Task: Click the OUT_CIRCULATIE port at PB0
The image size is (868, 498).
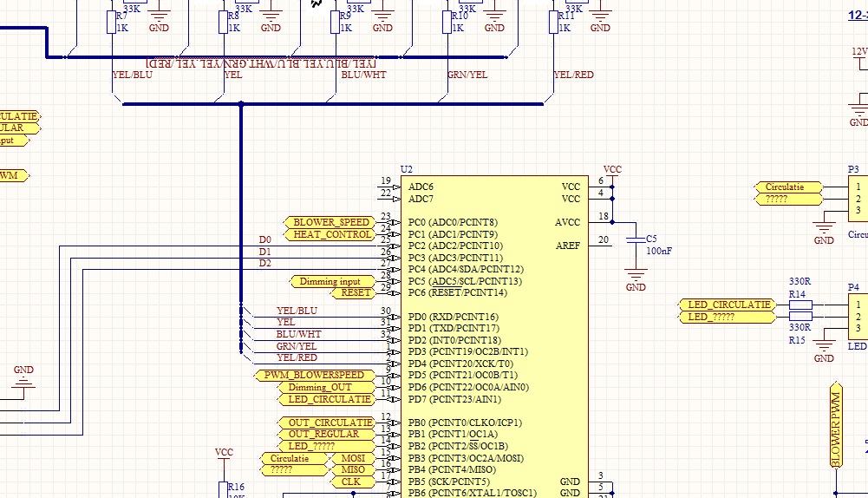Action: (x=327, y=423)
